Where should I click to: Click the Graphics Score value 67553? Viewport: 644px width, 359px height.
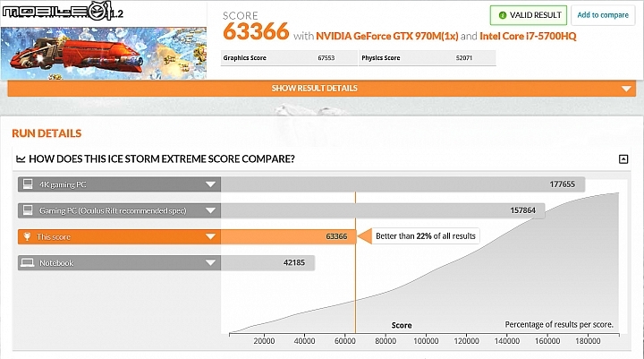pyautogui.click(x=326, y=58)
